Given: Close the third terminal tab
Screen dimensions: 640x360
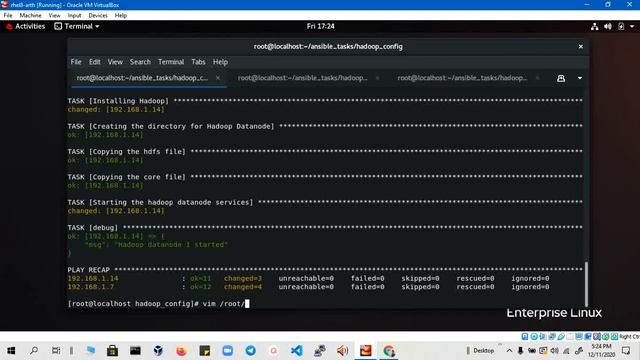Looking at the screenshot, I should [x=538, y=78].
